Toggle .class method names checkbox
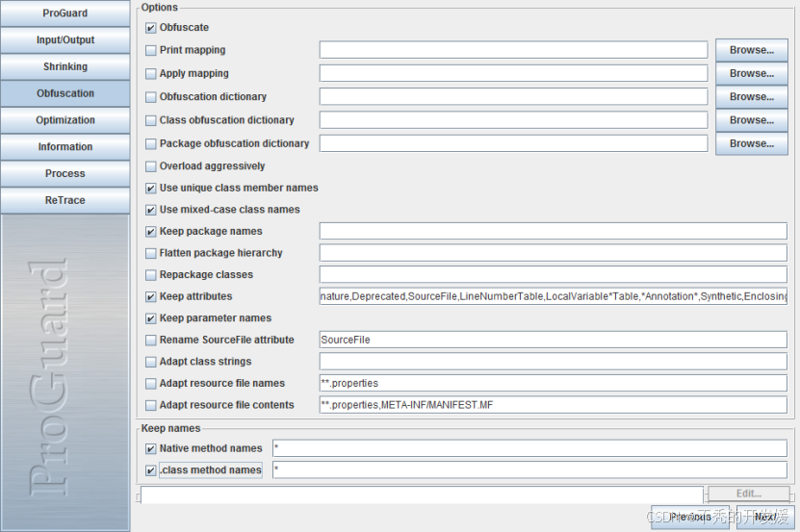Viewport: 800px width, 532px height. [x=150, y=470]
